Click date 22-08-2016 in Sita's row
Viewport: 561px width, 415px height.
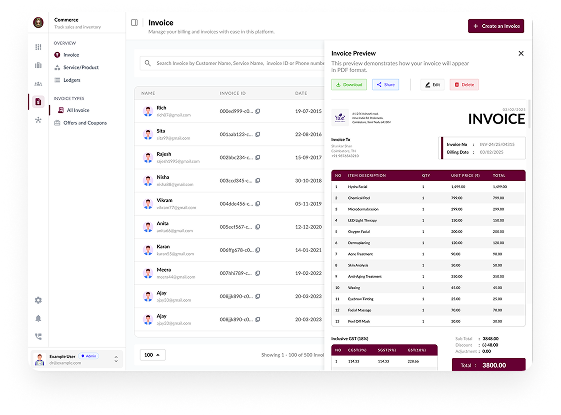[x=308, y=135]
